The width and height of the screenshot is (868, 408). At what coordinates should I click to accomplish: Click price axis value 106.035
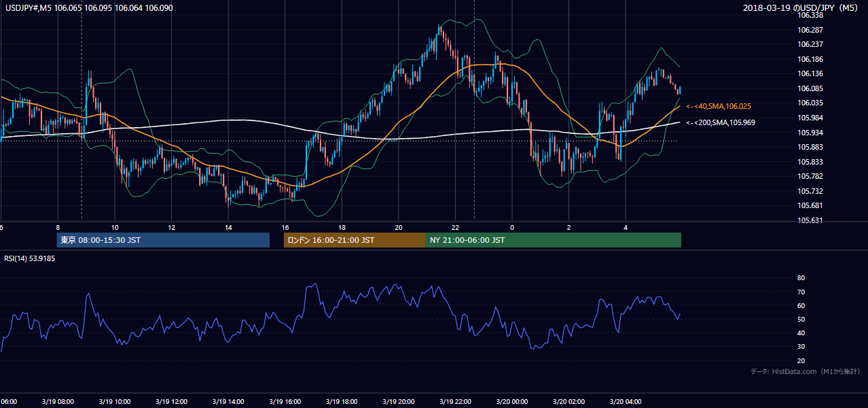pos(811,103)
